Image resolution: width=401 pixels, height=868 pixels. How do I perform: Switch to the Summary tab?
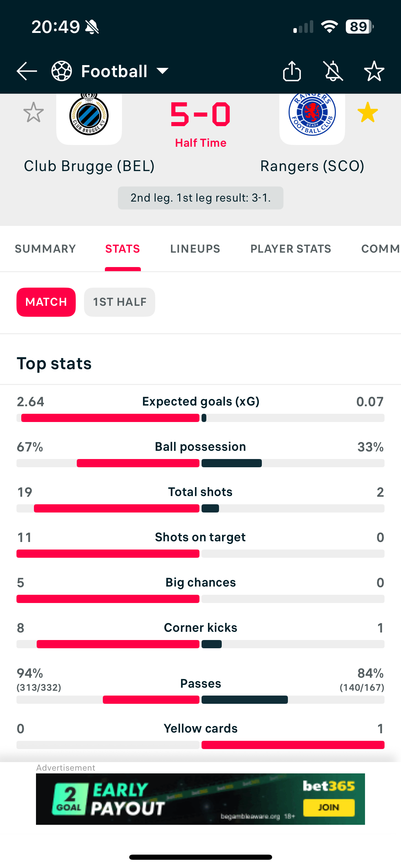(45, 249)
